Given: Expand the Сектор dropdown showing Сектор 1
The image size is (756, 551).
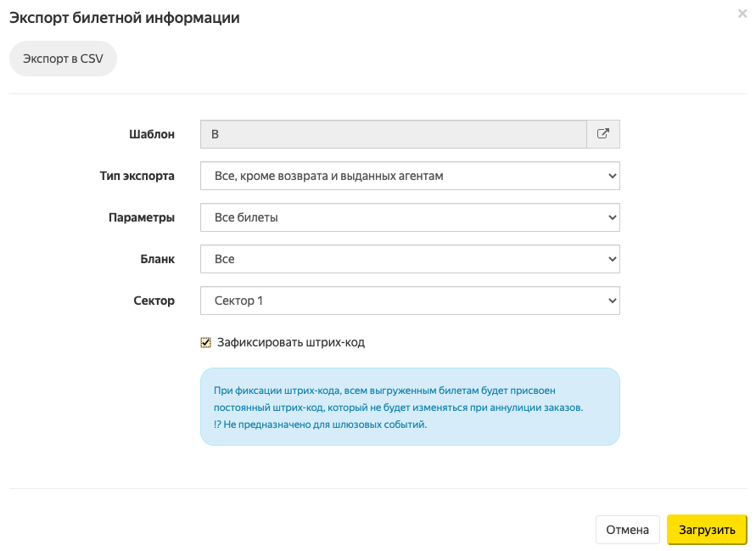Looking at the screenshot, I should point(410,301).
